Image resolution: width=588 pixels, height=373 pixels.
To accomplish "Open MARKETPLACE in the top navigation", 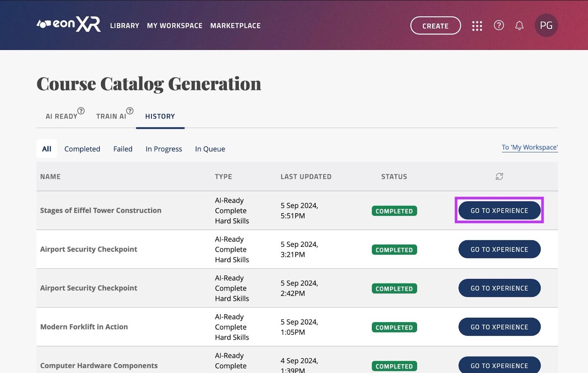I will (x=235, y=26).
